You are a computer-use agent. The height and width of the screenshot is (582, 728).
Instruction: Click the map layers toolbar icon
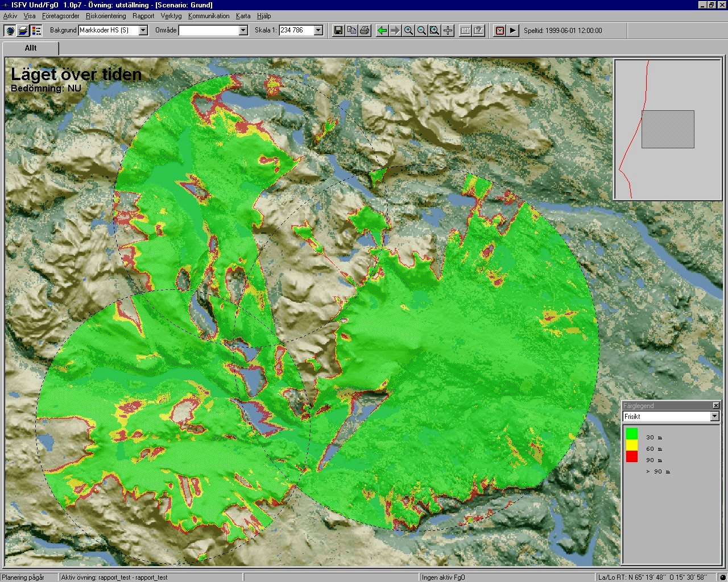click(x=23, y=30)
